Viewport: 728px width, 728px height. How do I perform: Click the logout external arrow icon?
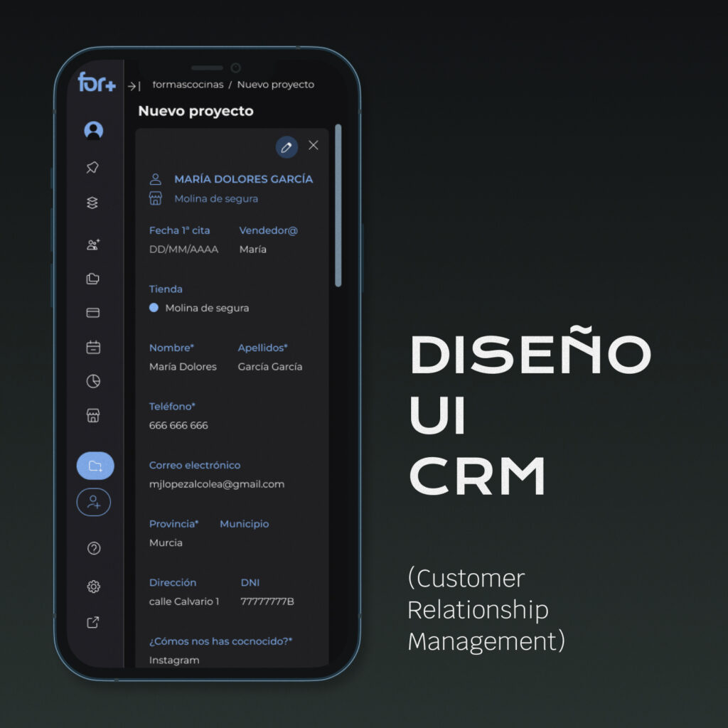[x=93, y=623]
